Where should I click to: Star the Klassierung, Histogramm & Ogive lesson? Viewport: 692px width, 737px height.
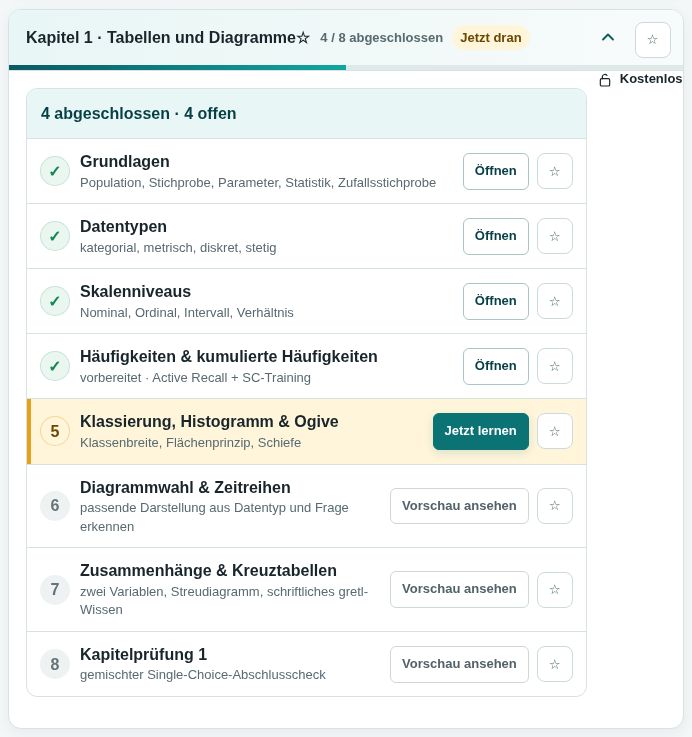coord(555,431)
